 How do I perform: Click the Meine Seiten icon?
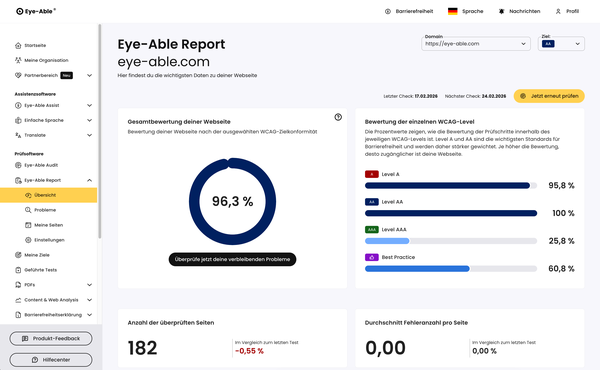28,225
